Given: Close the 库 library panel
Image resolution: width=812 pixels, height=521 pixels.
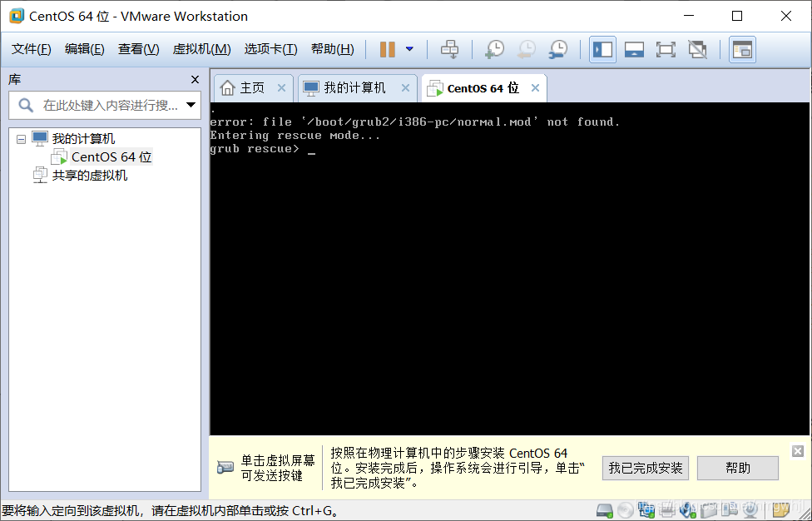Looking at the screenshot, I should 195,79.
